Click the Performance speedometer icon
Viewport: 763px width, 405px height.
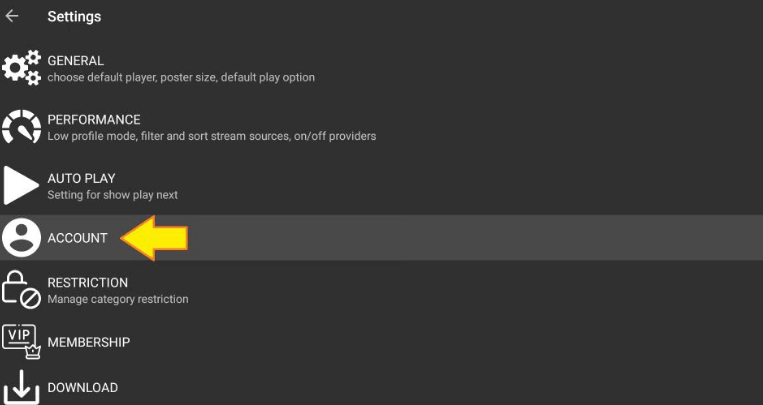[21, 127]
